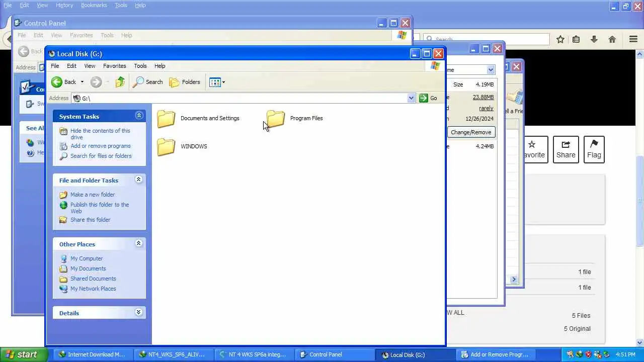Click the Start button

tap(24, 354)
